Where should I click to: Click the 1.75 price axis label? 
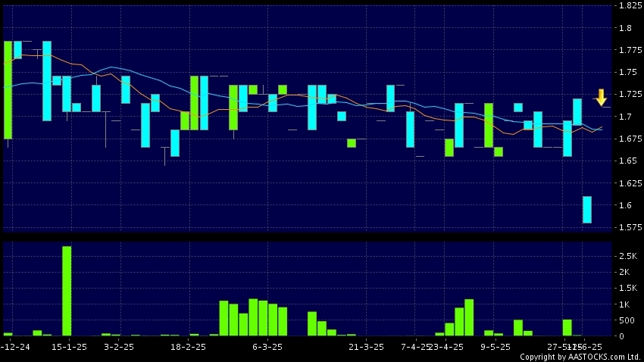pyautogui.click(x=628, y=72)
